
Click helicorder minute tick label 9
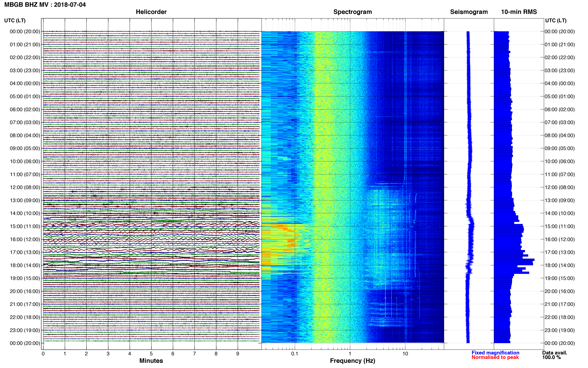238,354
